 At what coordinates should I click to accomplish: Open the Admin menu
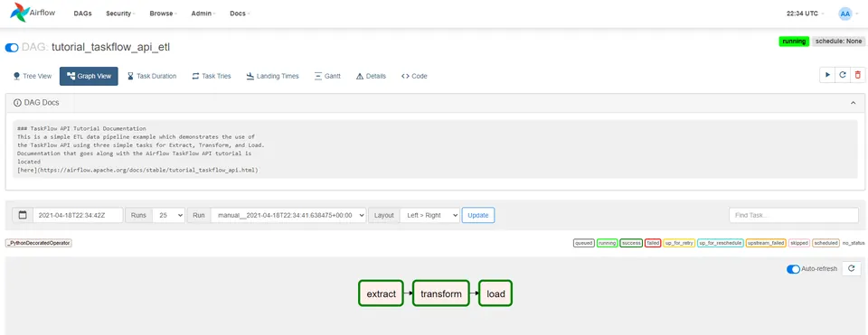click(203, 14)
